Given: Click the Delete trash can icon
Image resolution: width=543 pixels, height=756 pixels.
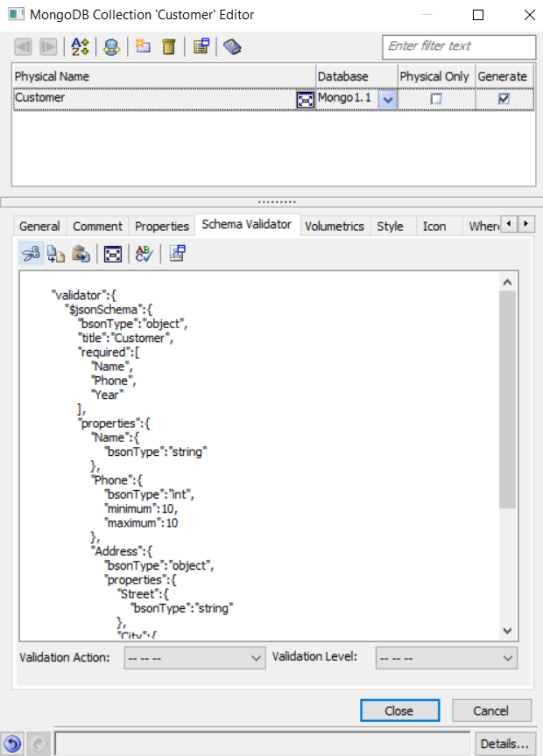Looking at the screenshot, I should coord(169,47).
